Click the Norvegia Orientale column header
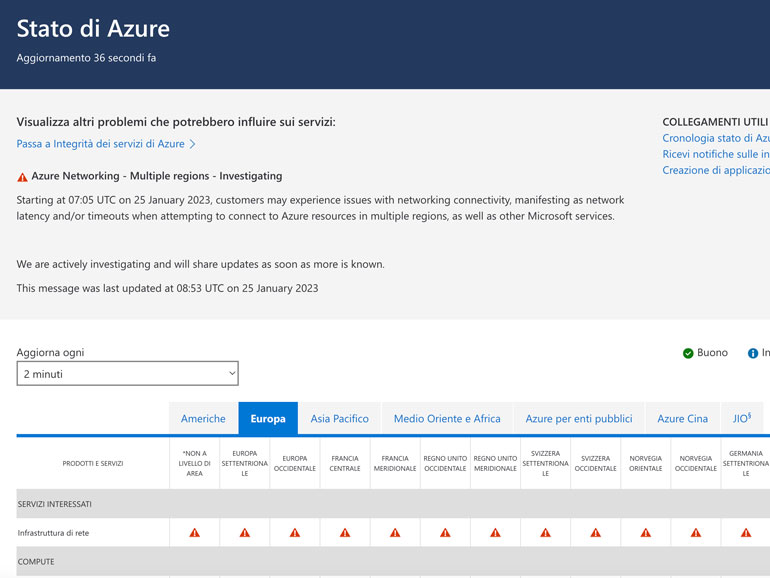 click(645, 463)
